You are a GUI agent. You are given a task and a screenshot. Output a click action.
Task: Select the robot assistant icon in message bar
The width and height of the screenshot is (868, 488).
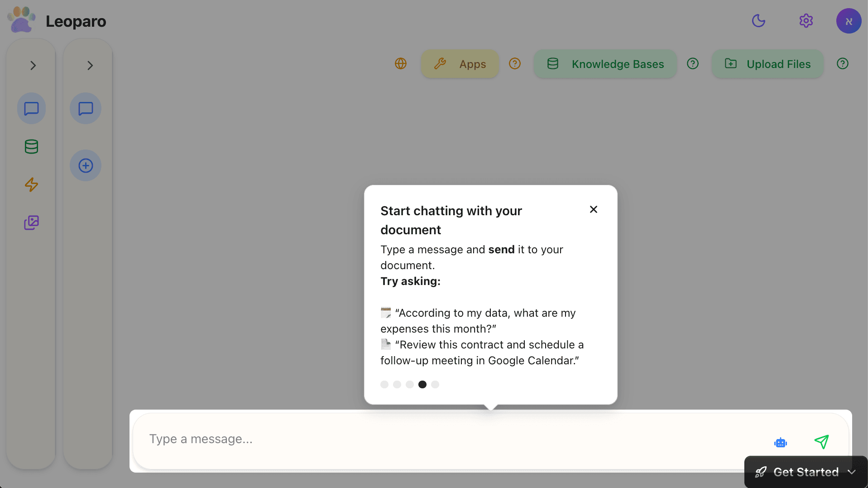(x=781, y=442)
